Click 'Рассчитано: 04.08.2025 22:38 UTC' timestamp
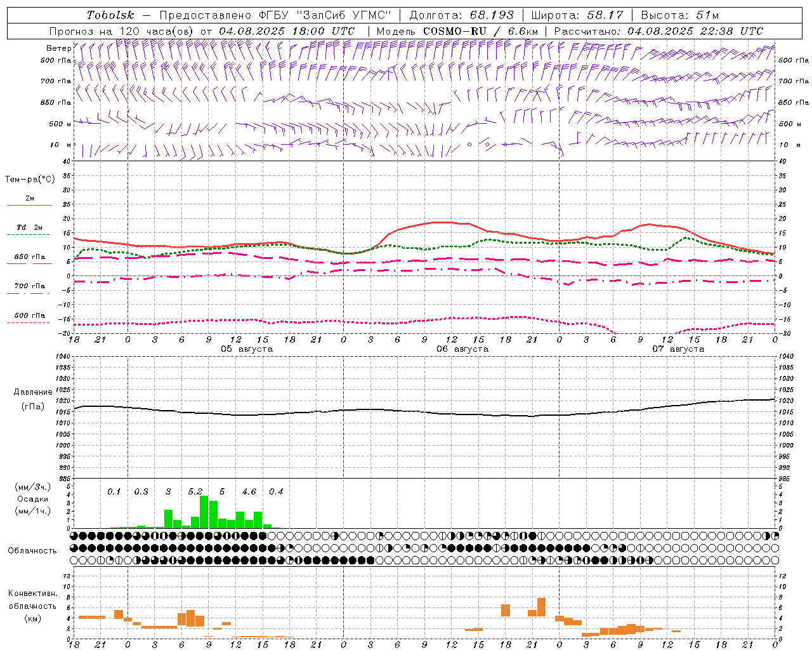This screenshot has height=650, width=812. (658, 31)
